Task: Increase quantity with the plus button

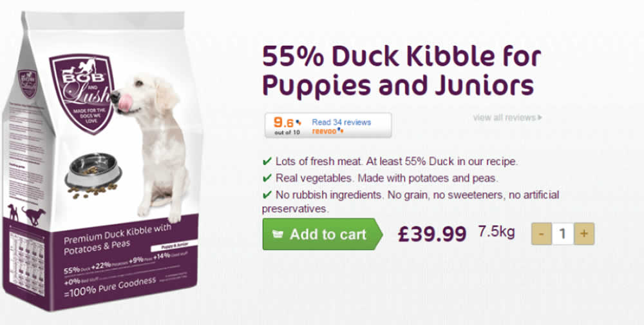Action: [x=584, y=234]
